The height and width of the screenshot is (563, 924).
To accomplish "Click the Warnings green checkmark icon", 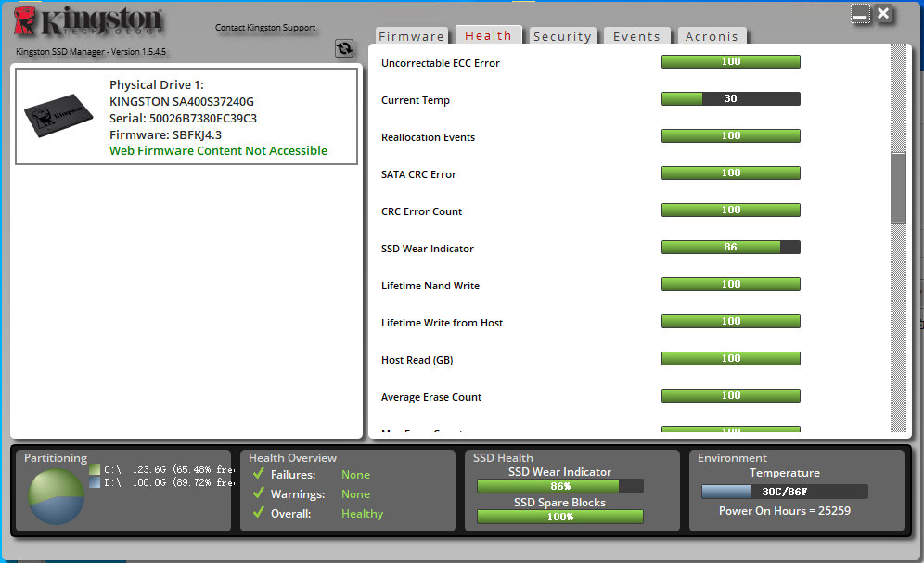I will (258, 493).
